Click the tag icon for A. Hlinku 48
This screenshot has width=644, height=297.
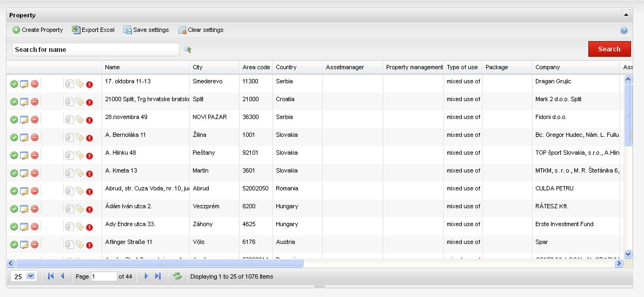click(x=79, y=155)
